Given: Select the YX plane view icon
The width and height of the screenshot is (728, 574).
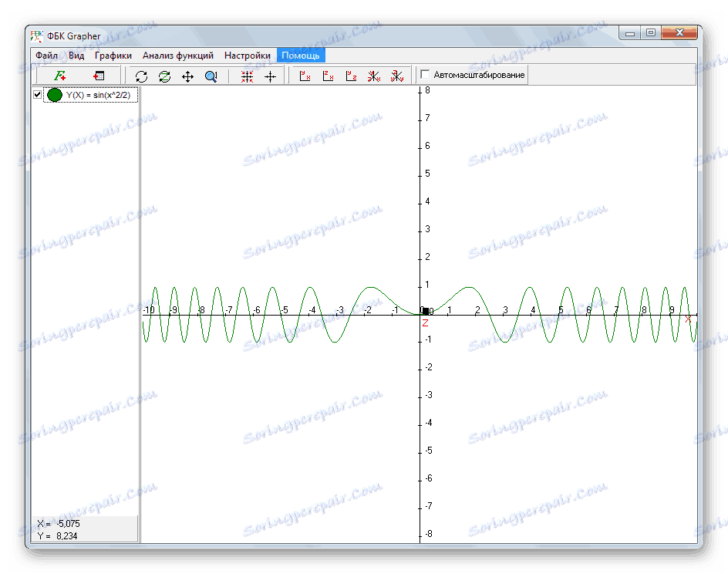Looking at the screenshot, I should pos(305,76).
